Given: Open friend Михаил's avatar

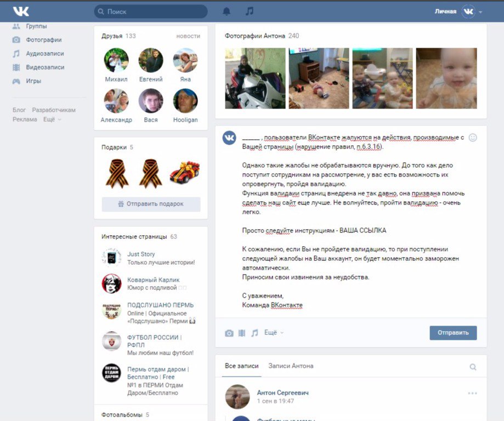Looking at the screenshot, I should (116, 60).
